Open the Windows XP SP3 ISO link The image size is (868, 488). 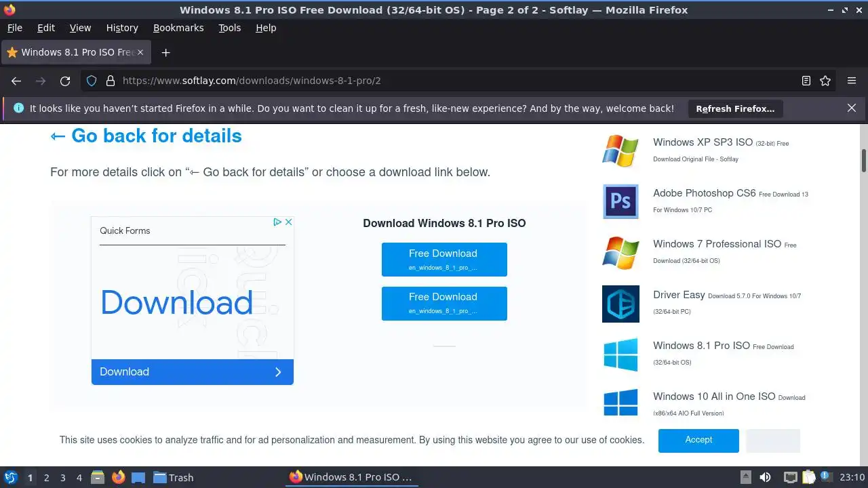703,142
